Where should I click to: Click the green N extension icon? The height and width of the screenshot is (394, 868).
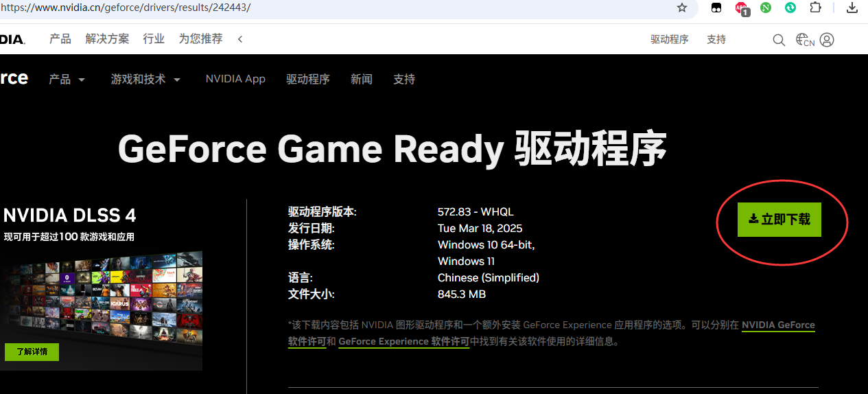(x=765, y=8)
